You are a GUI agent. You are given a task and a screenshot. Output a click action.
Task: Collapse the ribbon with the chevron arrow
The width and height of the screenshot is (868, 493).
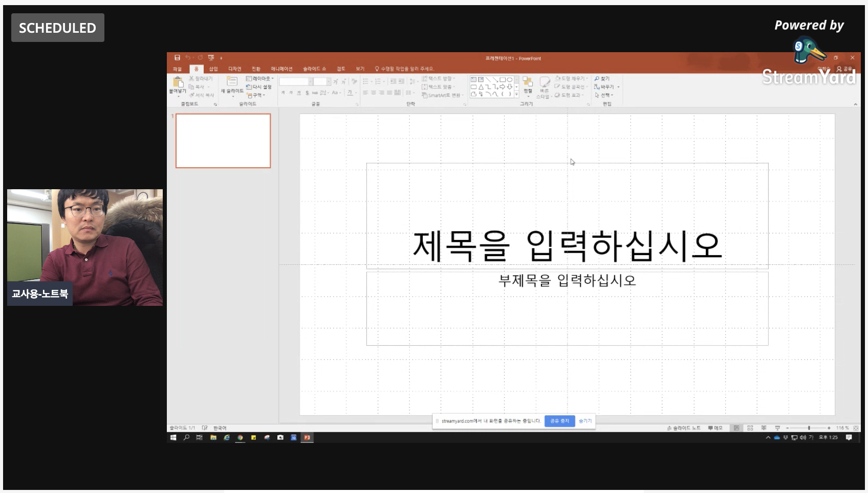pyautogui.click(x=855, y=104)
